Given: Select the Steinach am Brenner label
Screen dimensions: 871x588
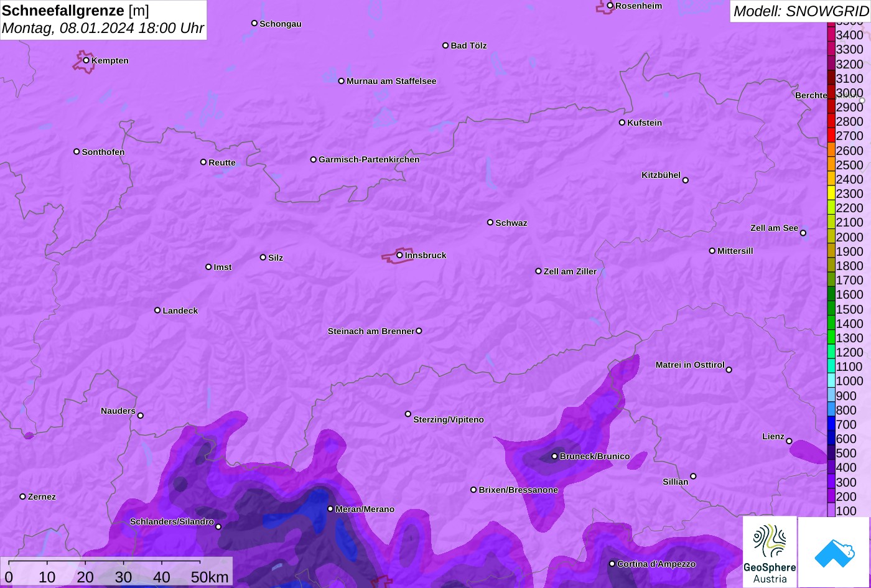Looking at the screenshot, I should pyautogui.click(x=371, y=331).
